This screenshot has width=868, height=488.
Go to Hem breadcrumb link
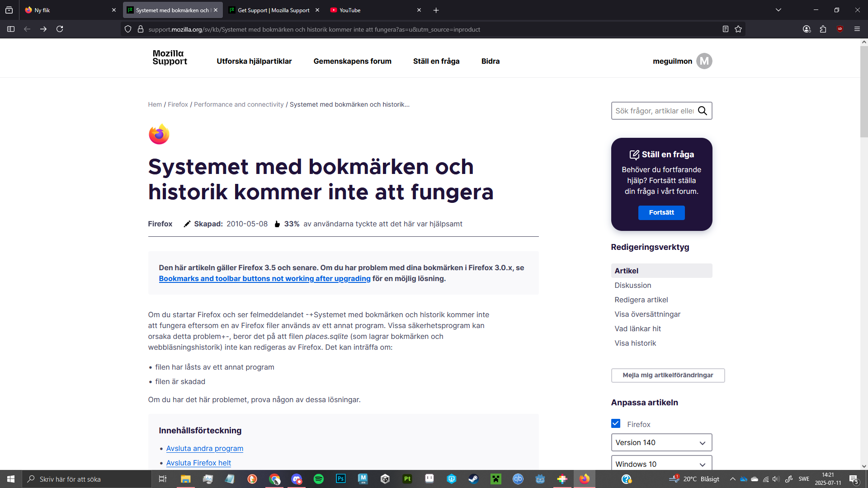point(155,104)
